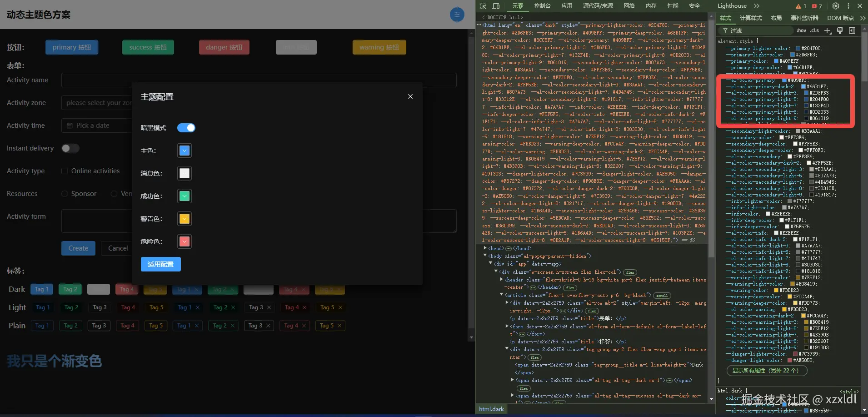Collapse the article element node
Viewport: 868px width, 417px height.
click(502, 295)
